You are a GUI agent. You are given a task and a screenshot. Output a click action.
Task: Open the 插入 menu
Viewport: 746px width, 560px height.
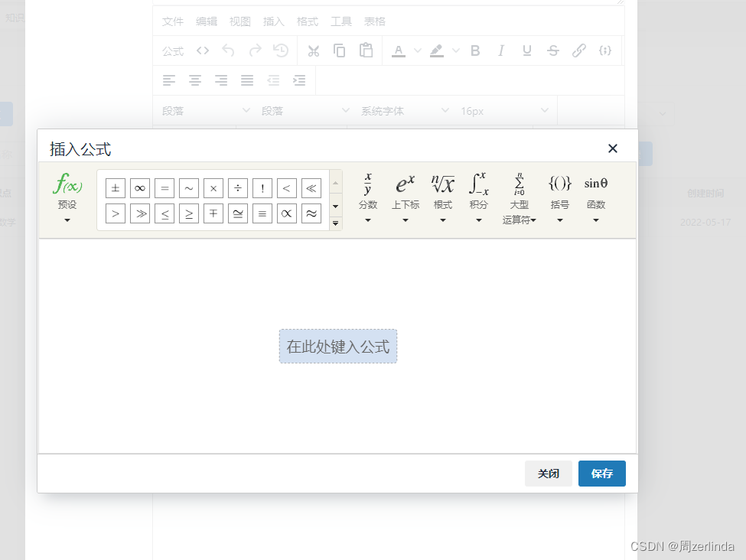coord(273,21)
